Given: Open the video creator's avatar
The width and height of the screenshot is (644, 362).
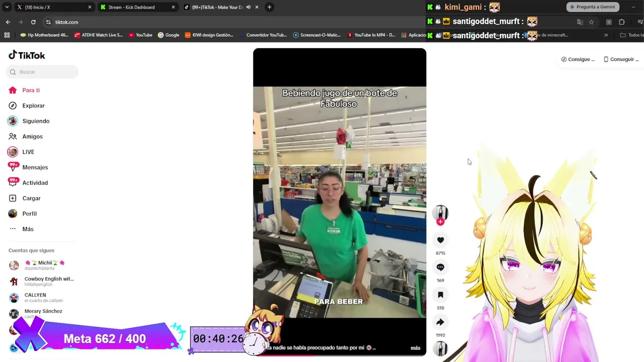Looking at the screenshot, I should [440, 212].
